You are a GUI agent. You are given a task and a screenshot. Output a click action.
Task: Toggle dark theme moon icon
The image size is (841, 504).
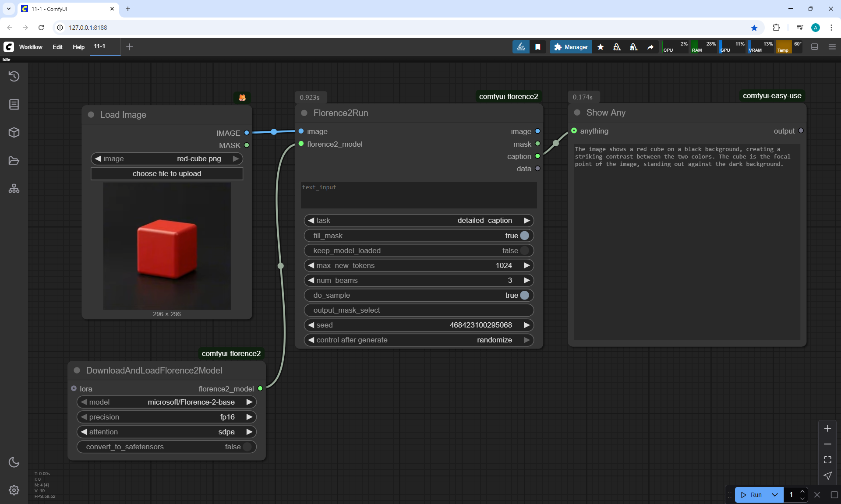coord(14,462)
